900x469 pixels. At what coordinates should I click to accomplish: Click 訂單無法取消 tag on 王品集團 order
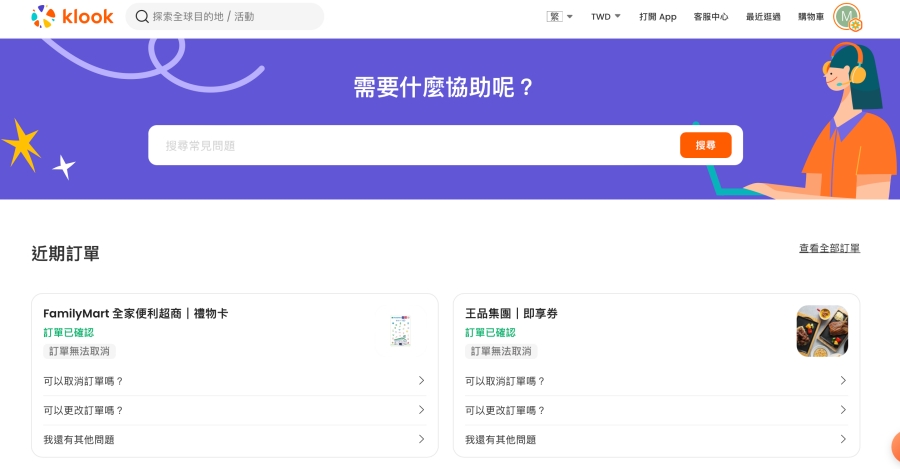(x=501, y=351)
